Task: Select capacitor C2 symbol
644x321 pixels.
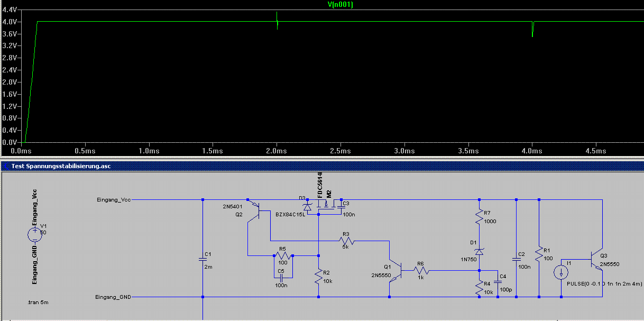Action: coord(516,259)
